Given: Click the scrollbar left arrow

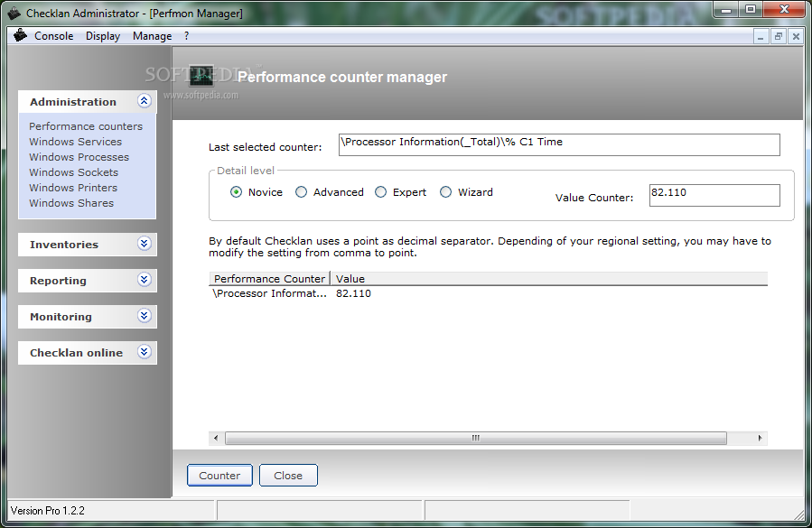Looking at the screenshot, I should click(216, 438).
